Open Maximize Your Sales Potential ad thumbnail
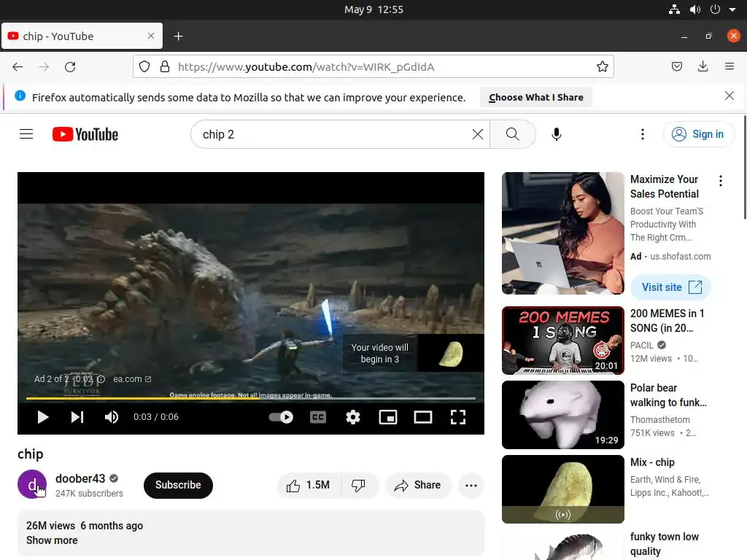This screenshot has width=747, height=560. tap(562, 233)
